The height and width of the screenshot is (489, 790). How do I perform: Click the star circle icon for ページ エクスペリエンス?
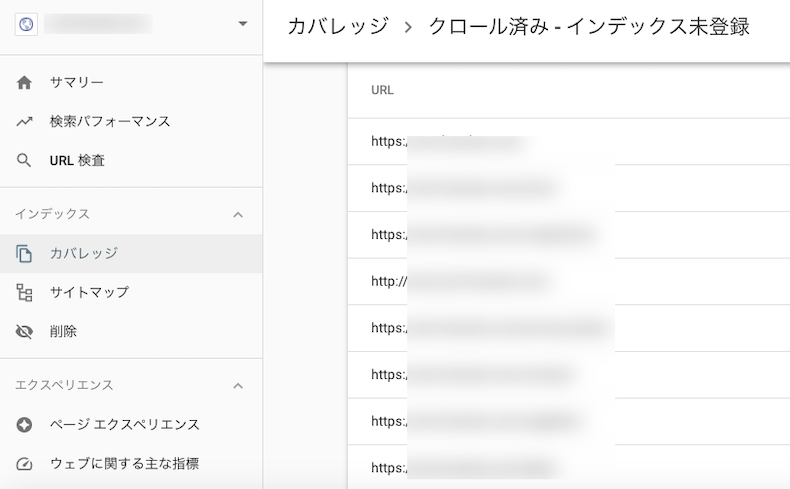click(24, 425)
